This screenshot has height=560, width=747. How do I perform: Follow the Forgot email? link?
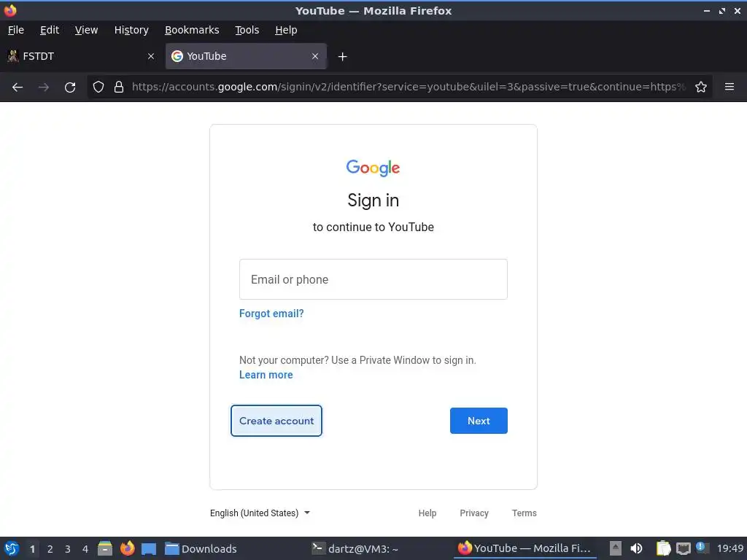tap(271, 314)
